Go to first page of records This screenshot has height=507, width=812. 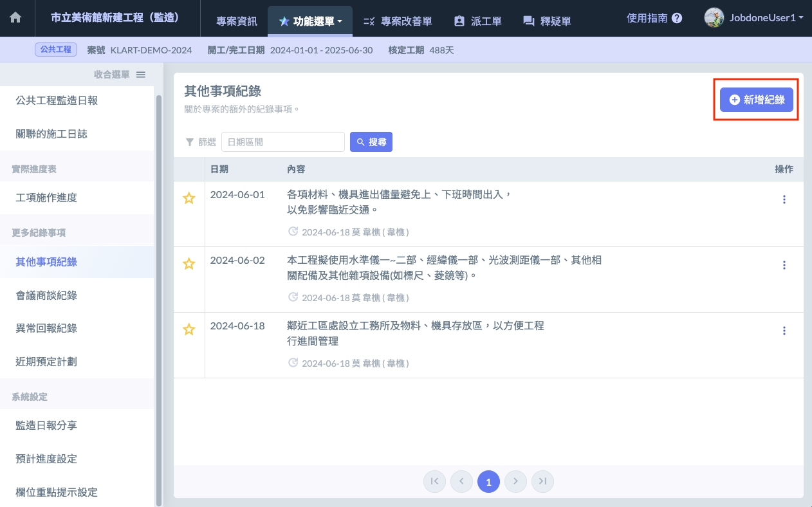tap(434, 481)
